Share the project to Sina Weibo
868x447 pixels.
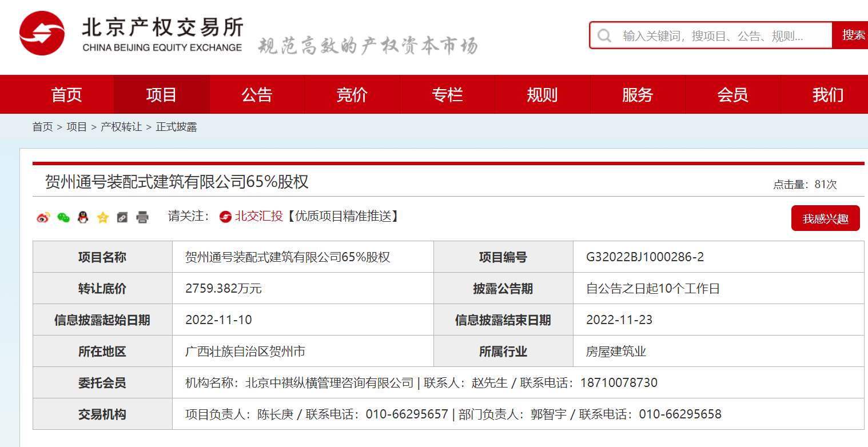pyautogui.click(x=43, y=217)
